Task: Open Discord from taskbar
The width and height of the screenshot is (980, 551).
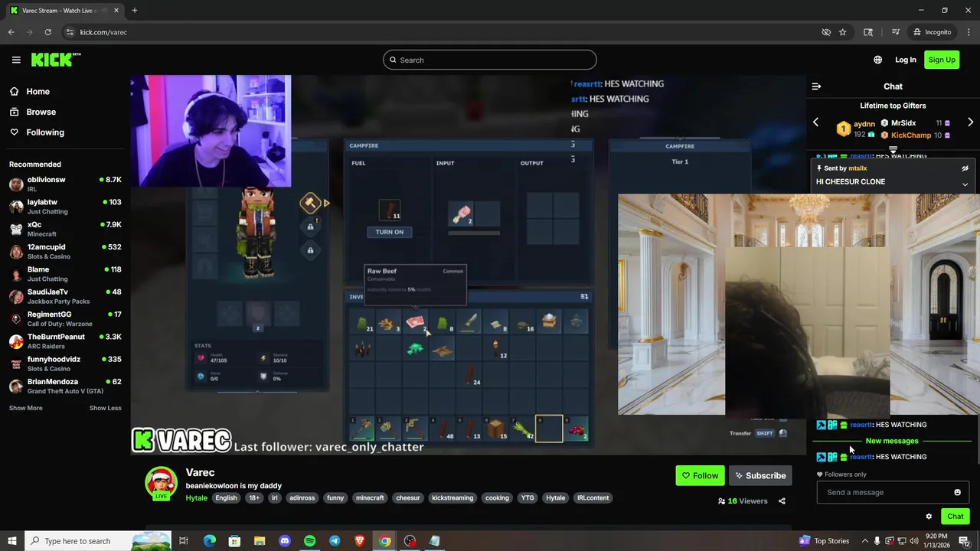Action: click(x=285, y=541)
